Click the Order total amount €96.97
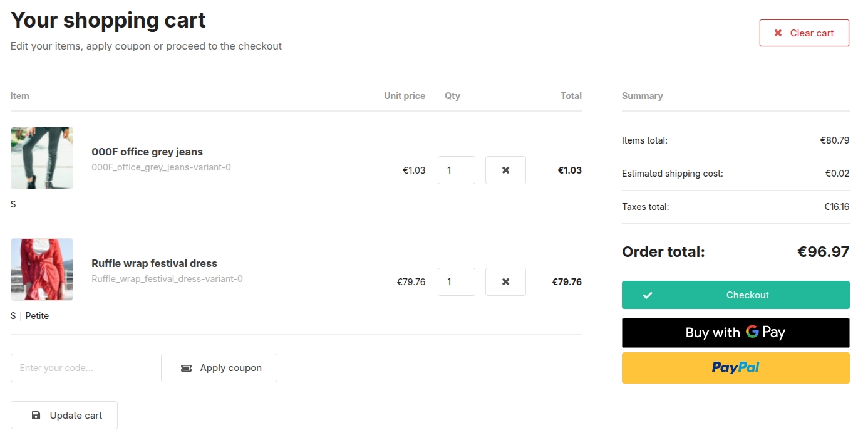 tap(823, 252)
